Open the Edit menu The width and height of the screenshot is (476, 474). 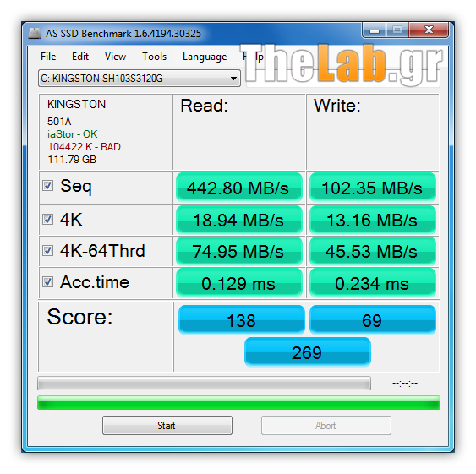pos(80,57)
